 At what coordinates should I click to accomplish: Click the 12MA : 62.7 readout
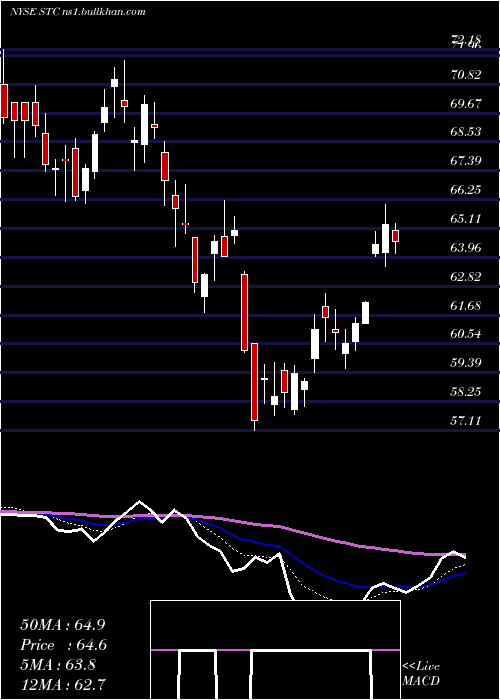tap(63, 684)
